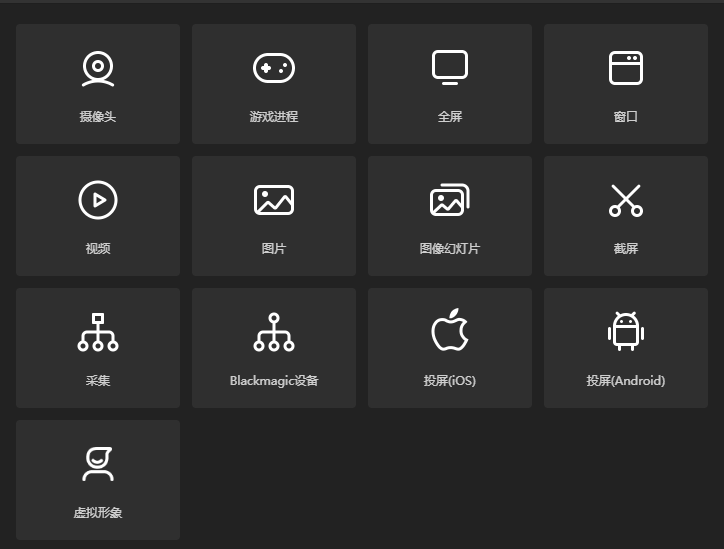Click the '投屏(Android)' label
Viewport: 724px width, 549px height.
[626, 381]
